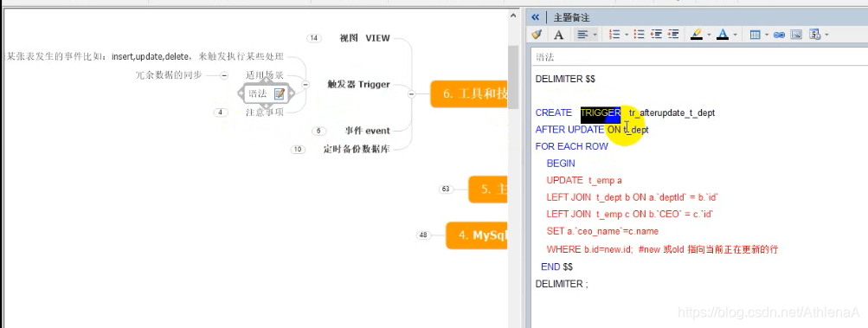
Task: Click the final 'DELIMITER ;' line
Action: 562,284
